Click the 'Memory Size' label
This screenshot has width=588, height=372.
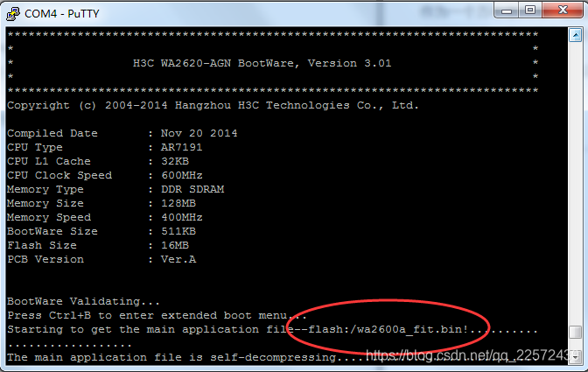click(45, 203)
